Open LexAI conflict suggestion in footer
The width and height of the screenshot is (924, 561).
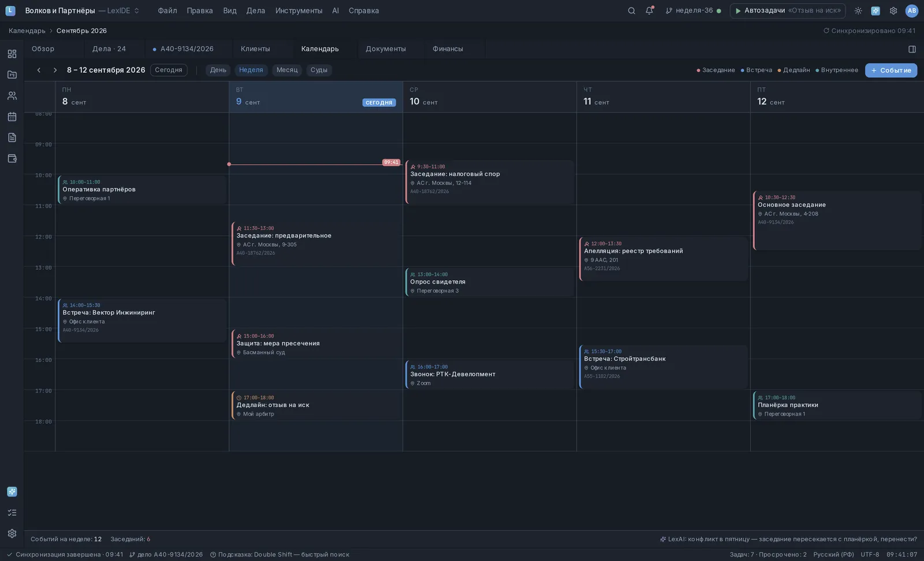coord(788,539)
